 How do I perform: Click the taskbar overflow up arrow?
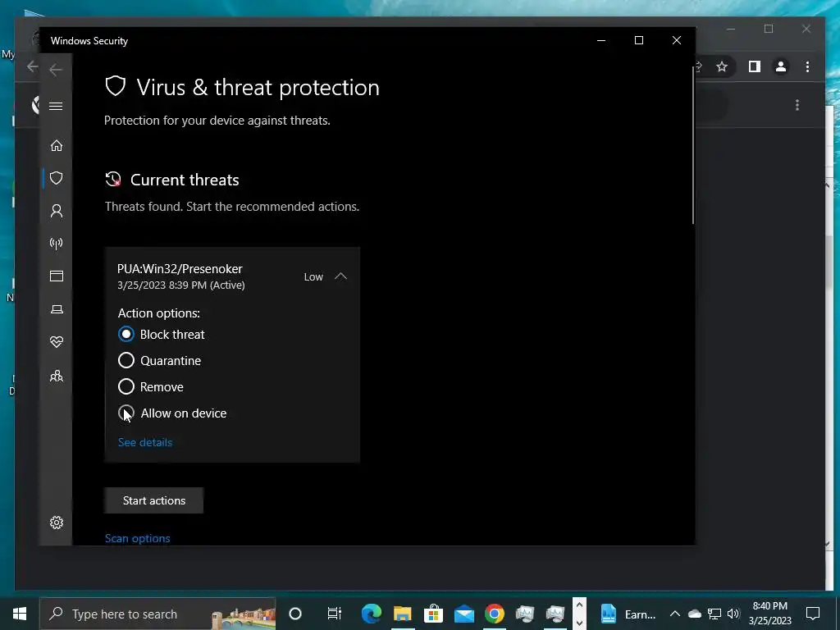(579, 606)
